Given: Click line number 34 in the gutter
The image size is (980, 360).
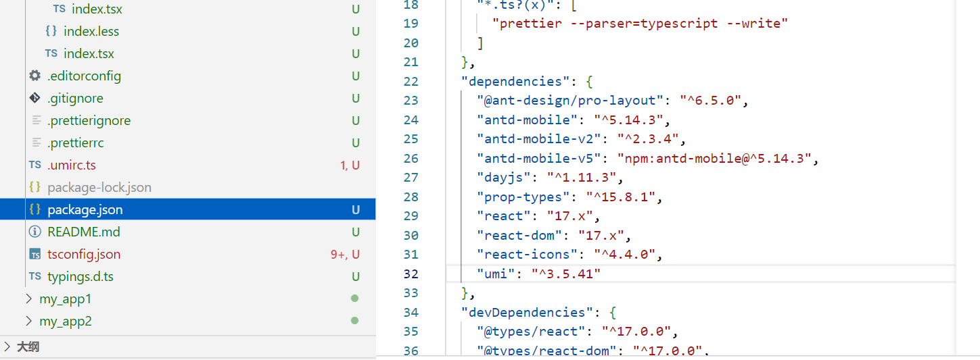Looking at the screenshot, I should [x=411, y=312].
